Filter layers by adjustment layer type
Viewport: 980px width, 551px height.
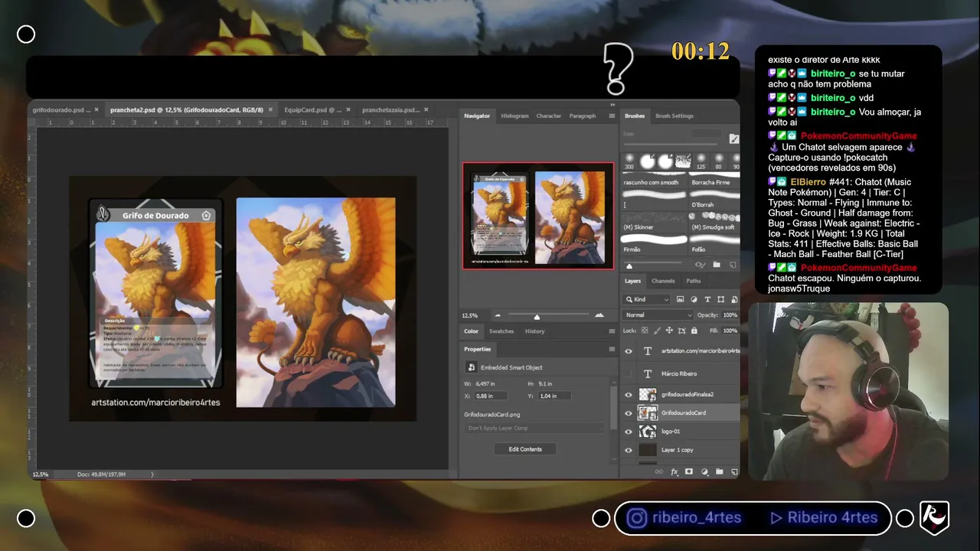(x=694, y=299)
